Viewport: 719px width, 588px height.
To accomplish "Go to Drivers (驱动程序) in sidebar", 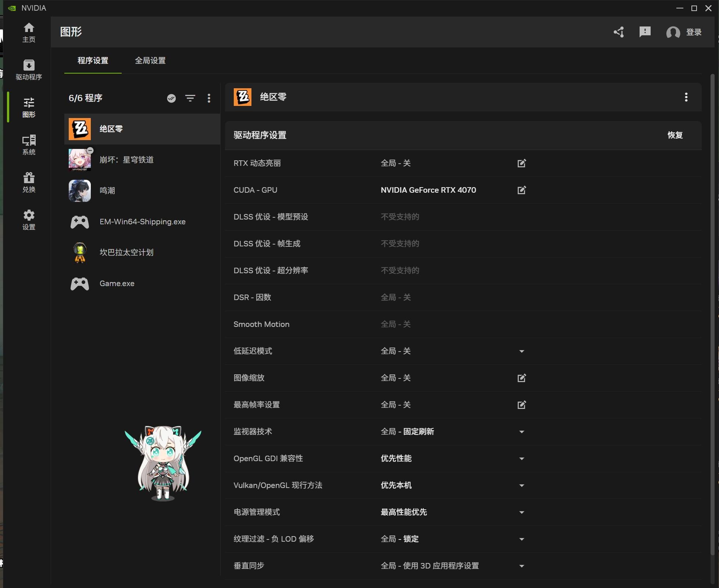I will tap(29, 70).
